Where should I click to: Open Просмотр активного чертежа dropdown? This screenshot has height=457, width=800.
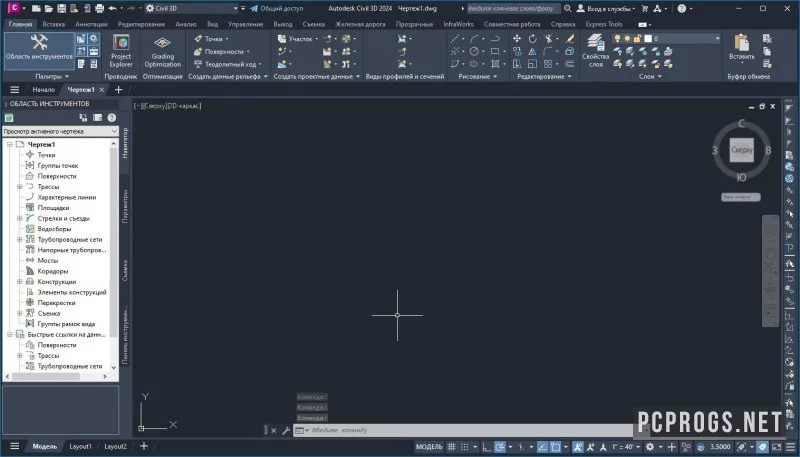[x=61, y=132]
